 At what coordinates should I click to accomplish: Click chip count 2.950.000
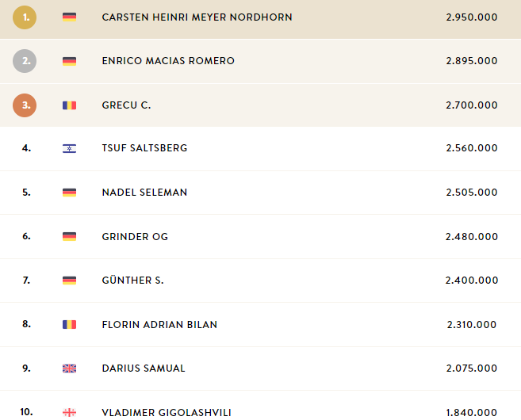point(472,17)
